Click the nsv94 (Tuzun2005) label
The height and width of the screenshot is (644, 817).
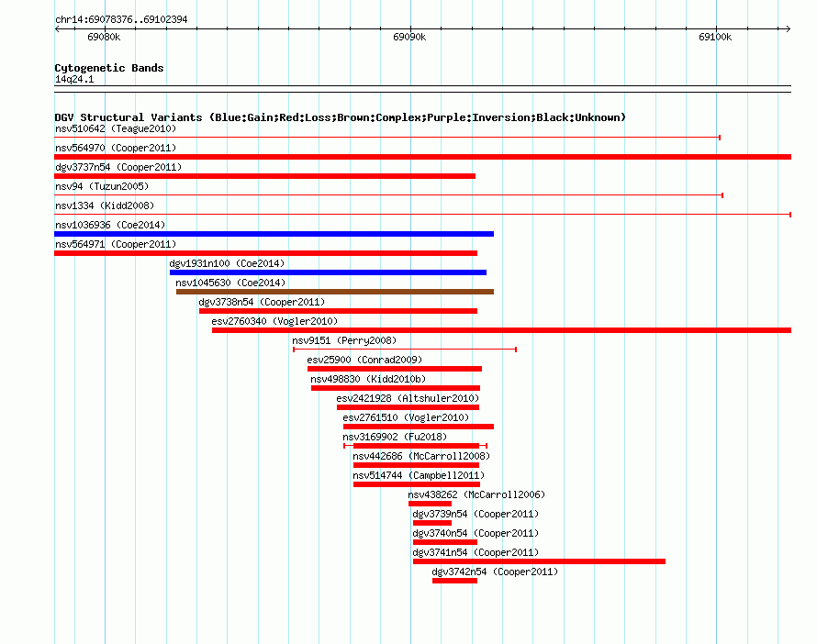pyautogui.click(x=102, y=186)
